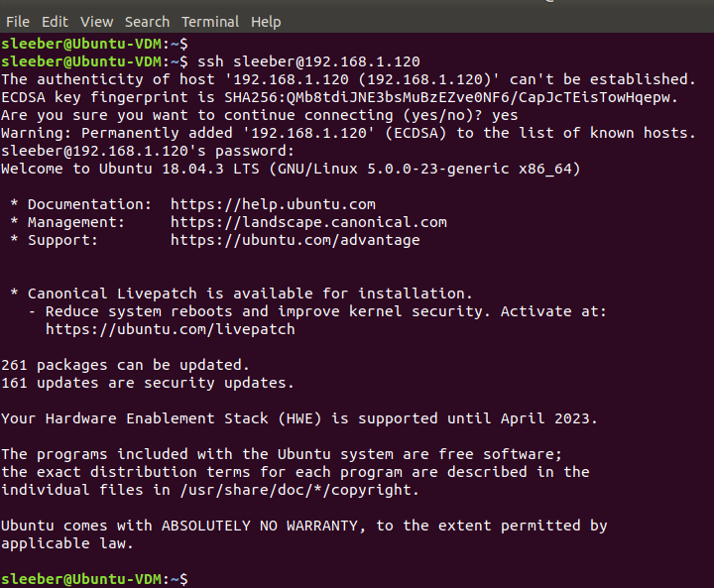Open the Help menu

point(266,21)
